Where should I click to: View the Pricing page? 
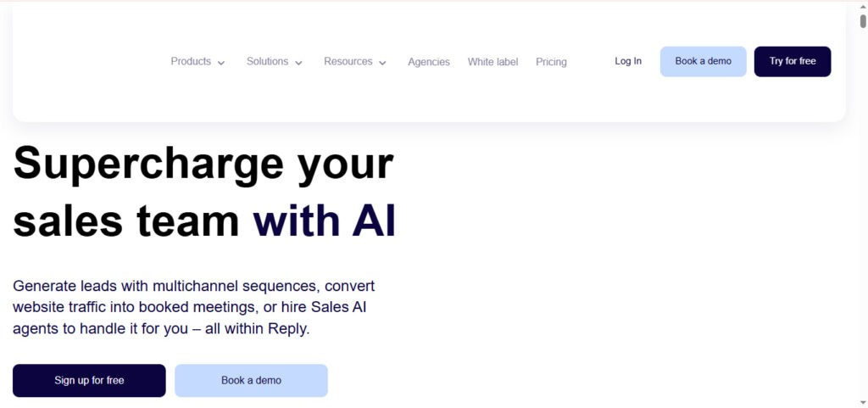tap(551, 62)
